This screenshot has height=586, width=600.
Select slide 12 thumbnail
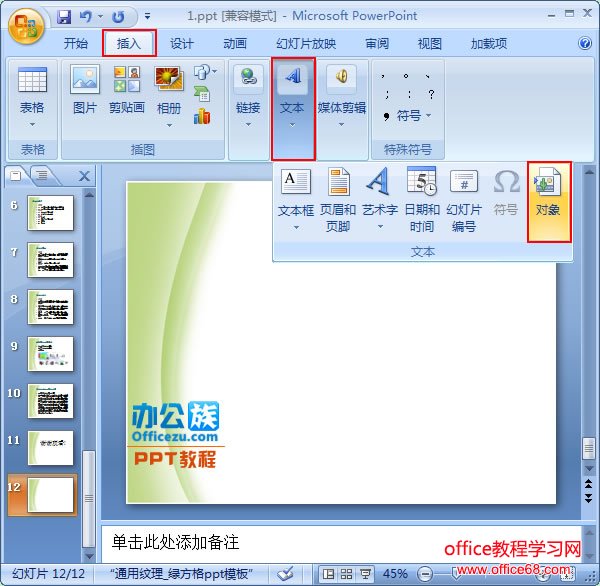(51, 495)
